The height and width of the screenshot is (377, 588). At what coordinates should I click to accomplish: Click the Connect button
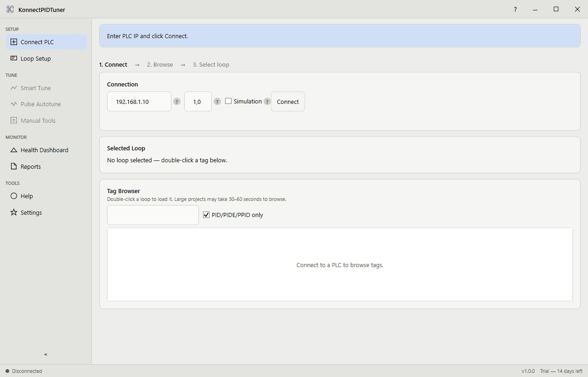click(x=288, y=102)
